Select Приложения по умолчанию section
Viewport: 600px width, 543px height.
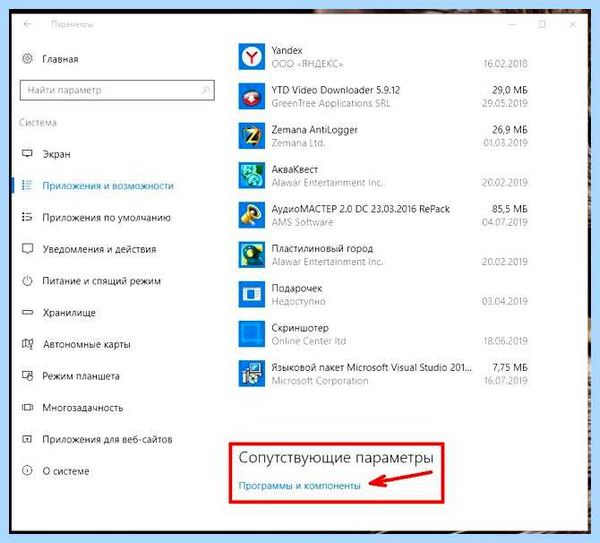pyautogui.click(x=106, y=218)
